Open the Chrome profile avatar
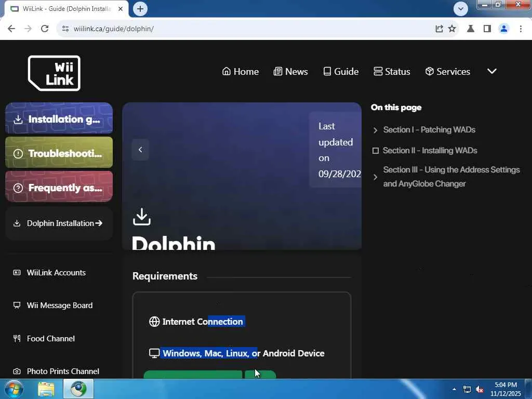This screenshot has height=399, width=532. click(504, 29)
